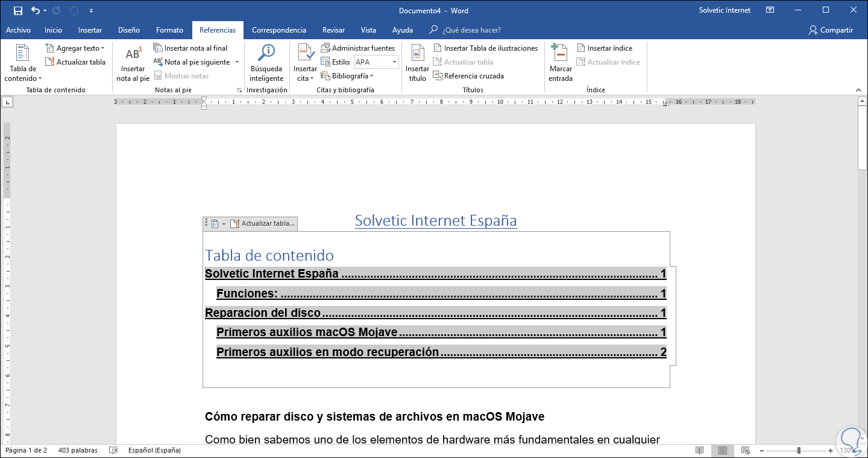Switch to the Revisar tab
The width and height of the screenshot is (868, 458).
coord(333,30)
